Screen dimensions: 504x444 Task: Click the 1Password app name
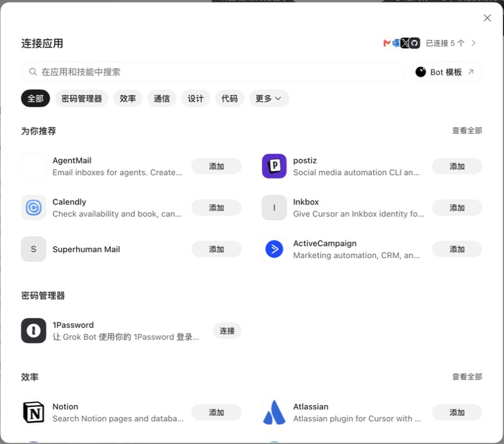coord(74,325)
